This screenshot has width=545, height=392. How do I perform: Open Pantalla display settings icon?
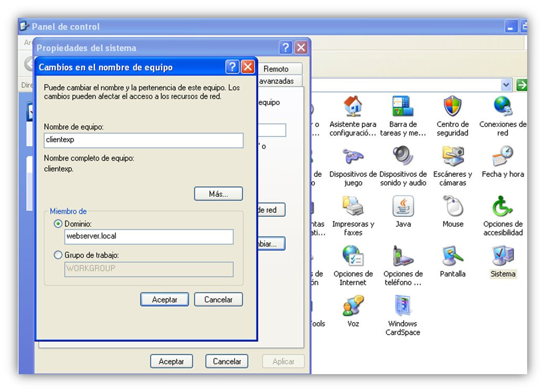click(453, 256)
